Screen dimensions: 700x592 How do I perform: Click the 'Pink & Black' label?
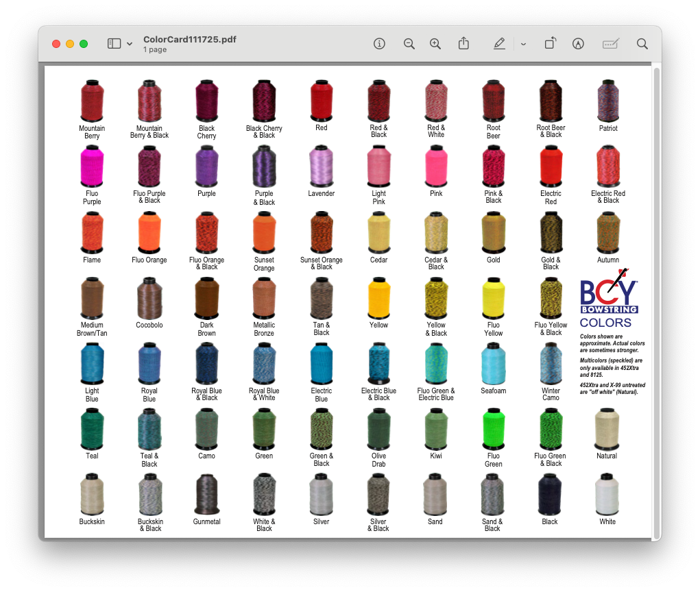click(494, 197)
